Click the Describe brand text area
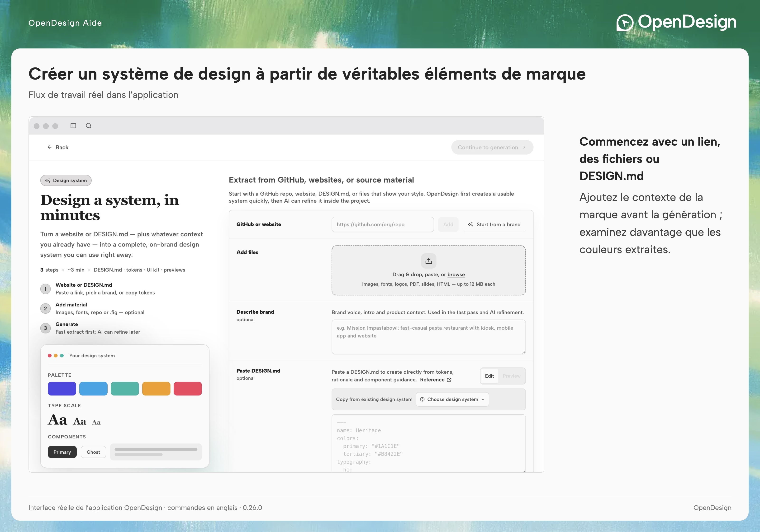Image resolution: width=760 pixels, height=532 pixels. [429, 337]
